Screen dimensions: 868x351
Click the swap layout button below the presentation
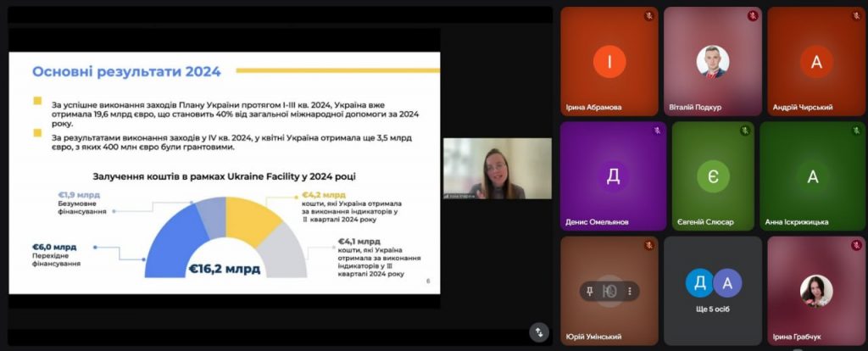(x=539, y=332)
